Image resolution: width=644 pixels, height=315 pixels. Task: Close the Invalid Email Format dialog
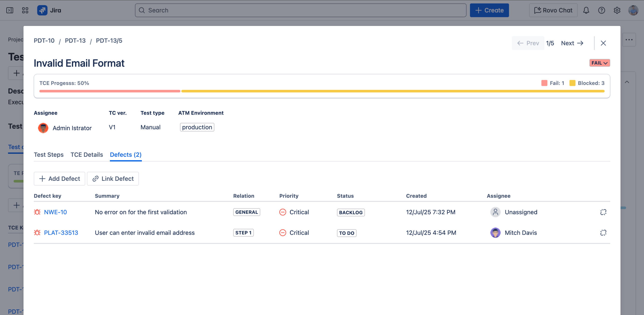603,43
